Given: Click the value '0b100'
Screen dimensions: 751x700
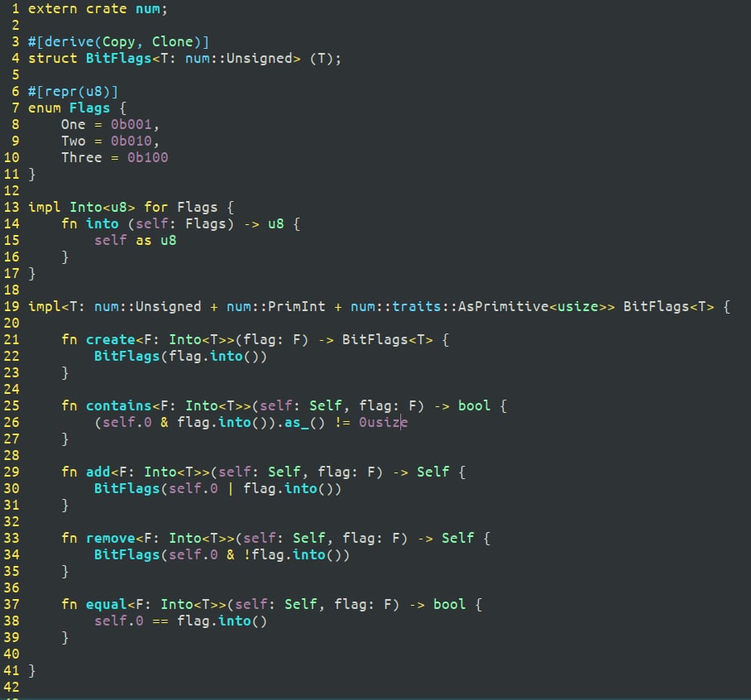Looking at the screenshot, I should 147,158.
